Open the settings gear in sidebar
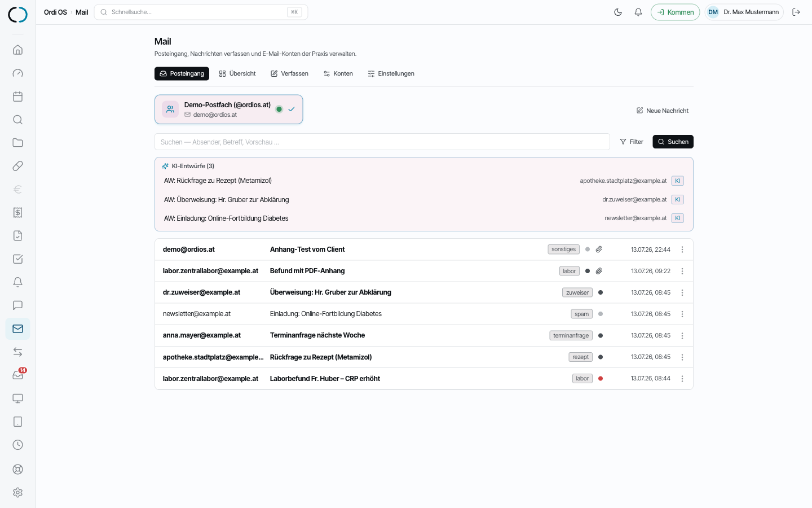This screenshot has height=508, width=812. 18,492
